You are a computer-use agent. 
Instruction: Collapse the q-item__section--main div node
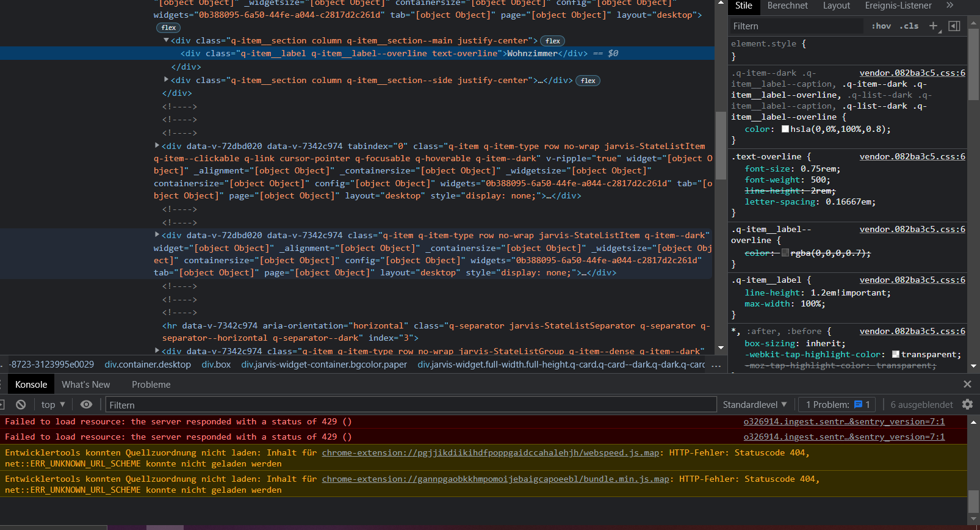coord(166,40)
